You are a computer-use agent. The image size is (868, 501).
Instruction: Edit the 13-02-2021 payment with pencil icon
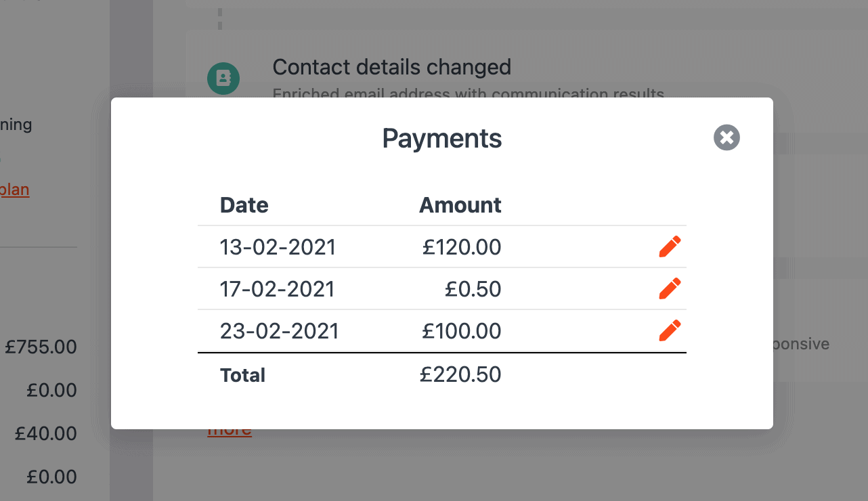tap(670, 247)
